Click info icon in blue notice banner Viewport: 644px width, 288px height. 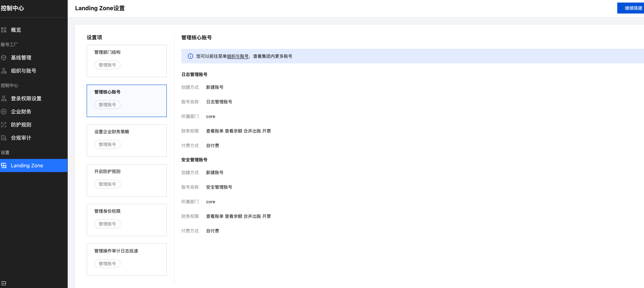coord(190,56)
